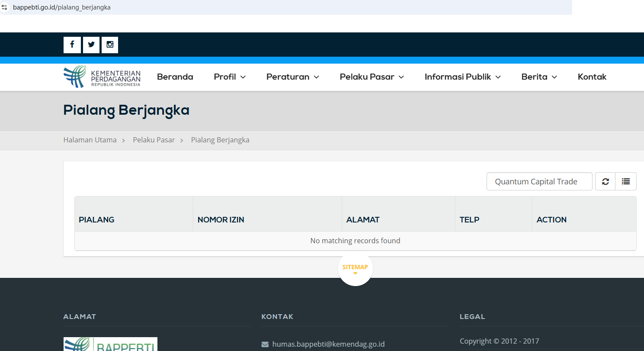Click the refresh table icon button
This screenshot has width=644, height=351.
coord(605,181)
